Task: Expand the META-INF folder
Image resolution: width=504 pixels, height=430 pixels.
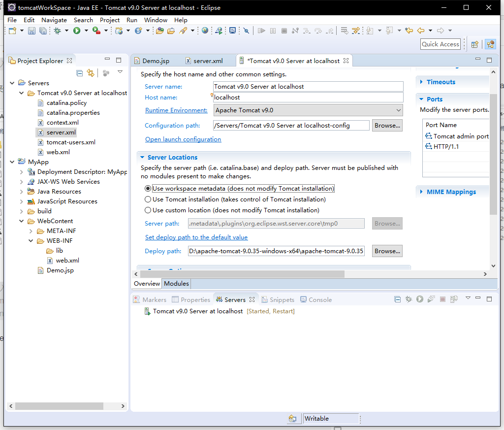Action: [x=31, y=231]
